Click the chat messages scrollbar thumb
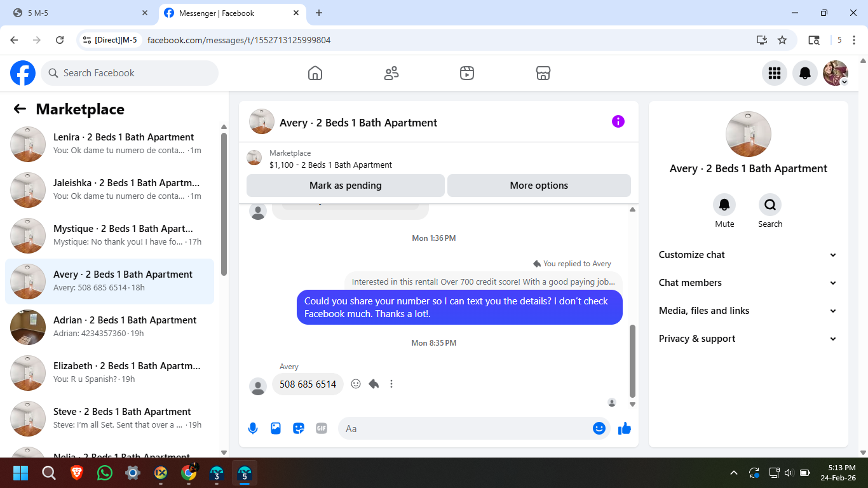This screenshot has width=868, height=488. (x=632, y=361)
